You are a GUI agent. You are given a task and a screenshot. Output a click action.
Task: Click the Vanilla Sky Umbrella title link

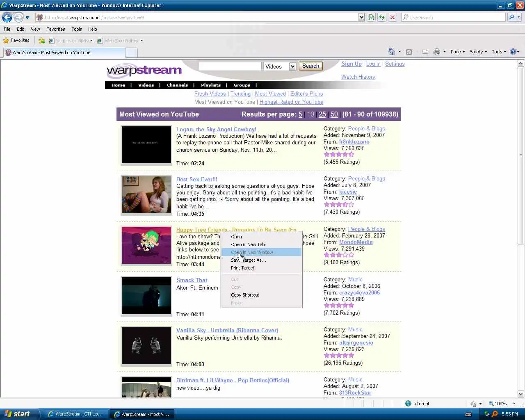227,331
